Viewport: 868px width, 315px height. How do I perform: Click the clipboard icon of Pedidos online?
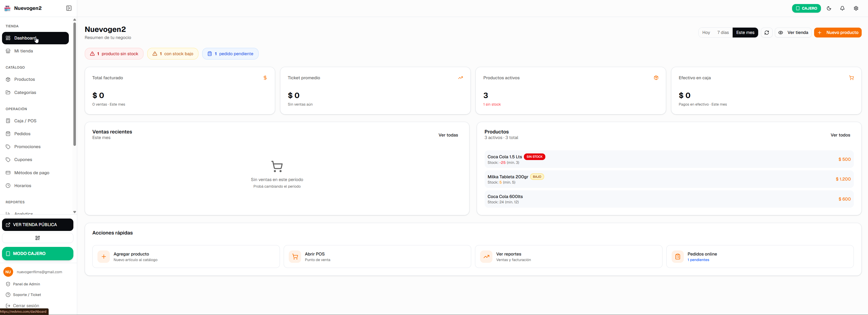(678, 257)
